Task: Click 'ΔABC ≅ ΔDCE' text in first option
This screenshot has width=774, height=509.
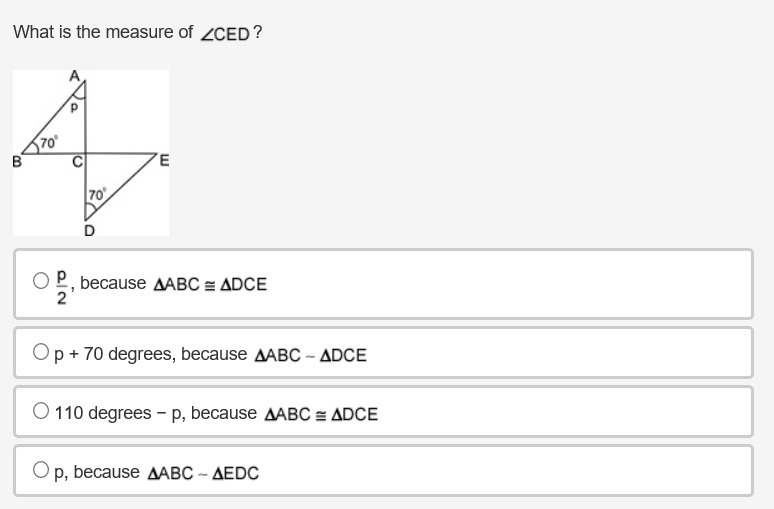Action: pyautogui.click(x=210, y=284)
